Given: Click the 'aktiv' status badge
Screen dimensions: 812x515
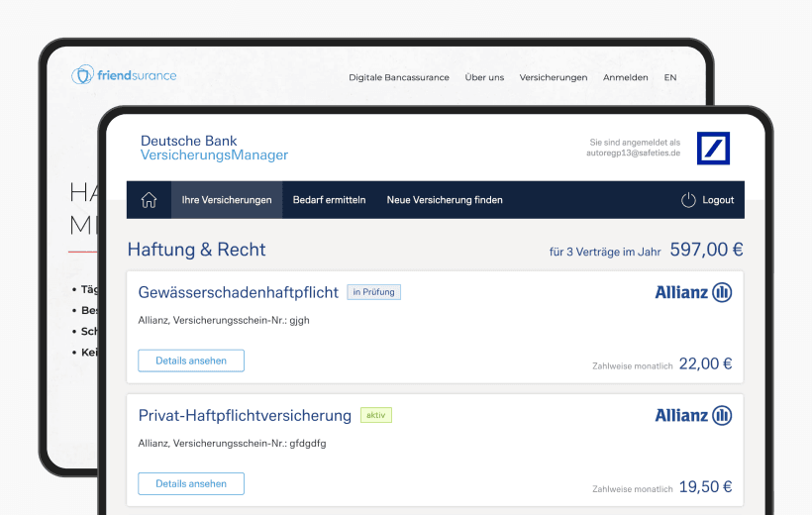Looking at the screenshot, I should pyautogui.click(x=376, y=415).
